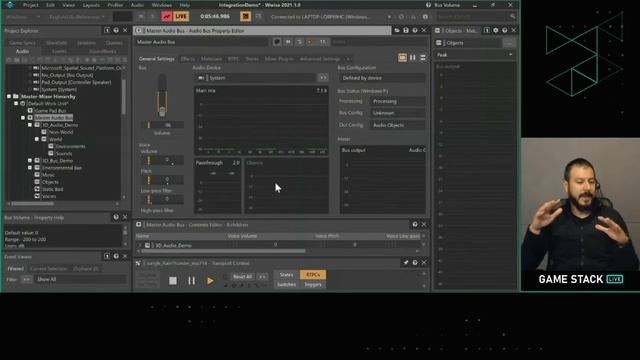Open the Objects meter settings gear icon
This screenshot has width=640, height=360.
click(x=496, y=31)
